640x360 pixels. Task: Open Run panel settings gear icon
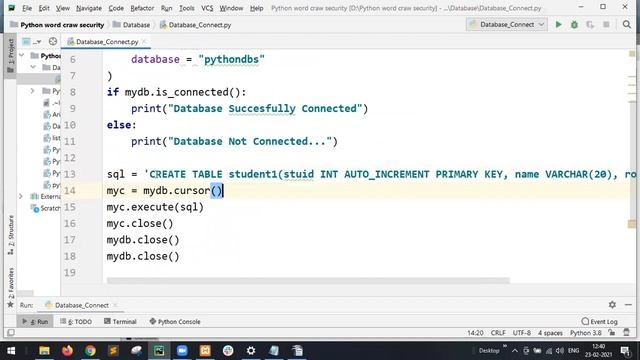pos(612,304)
